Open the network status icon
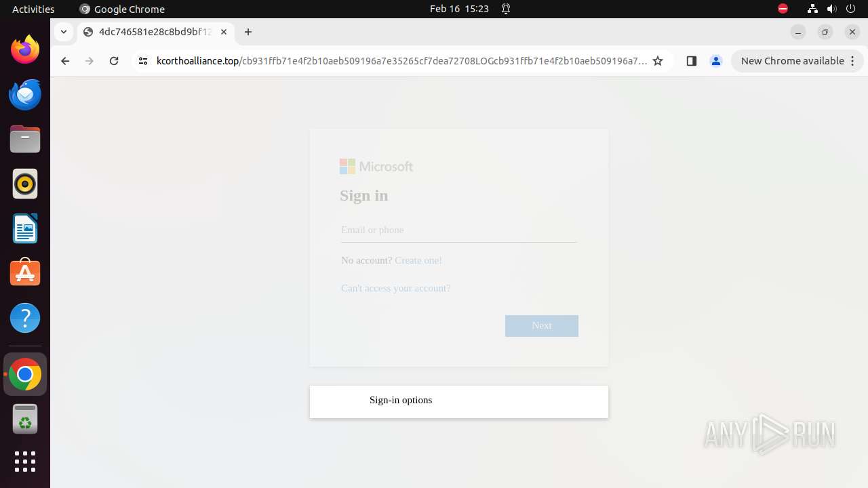The image size is (868, 488). (x=812, y=9)
